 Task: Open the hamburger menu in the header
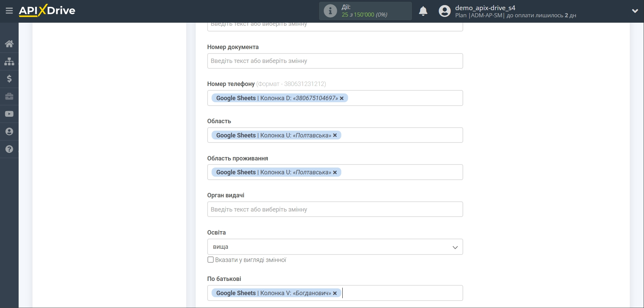9,11
